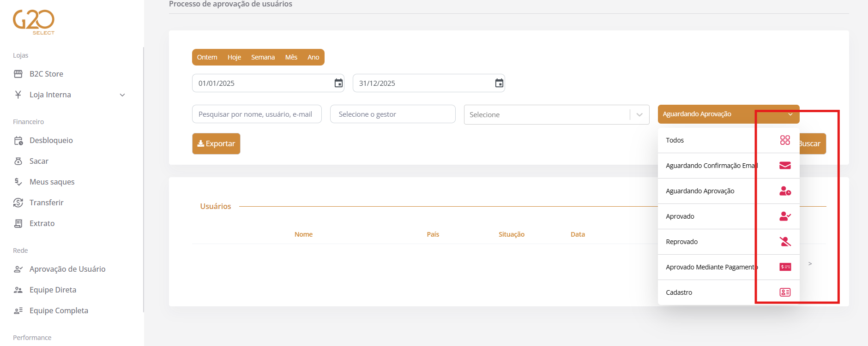Open the start date calendar icon
Screen dimensions: 868x346
click(x=338, y=83)
